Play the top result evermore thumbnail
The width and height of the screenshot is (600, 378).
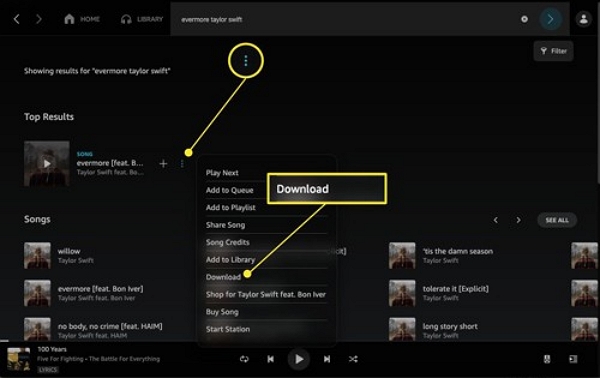47,164
